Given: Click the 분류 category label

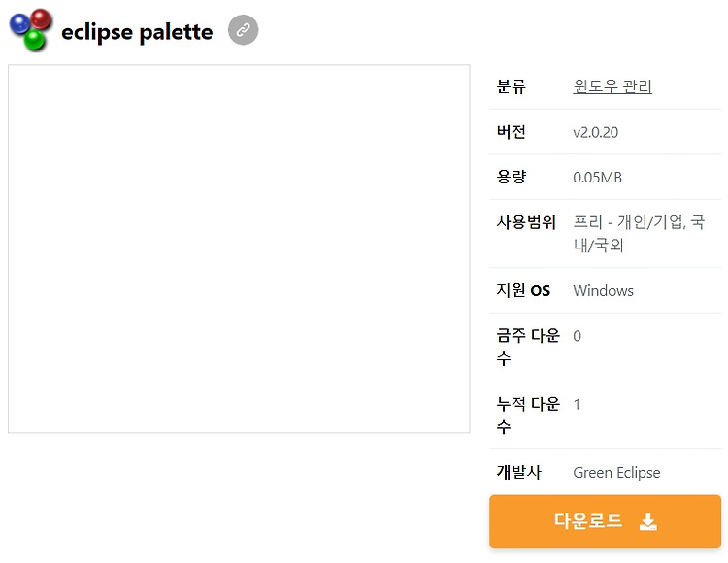Looking at the screenshot, I should (x=512, y=86).
